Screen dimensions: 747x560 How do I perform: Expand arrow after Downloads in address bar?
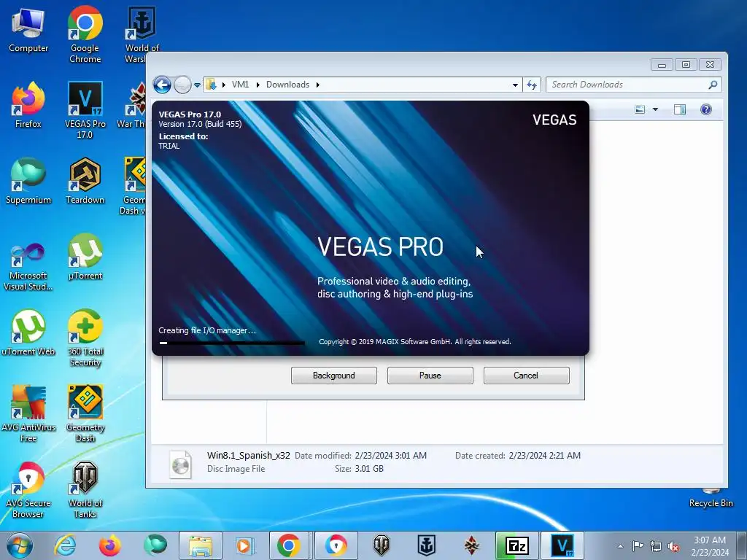pos(318,85)
